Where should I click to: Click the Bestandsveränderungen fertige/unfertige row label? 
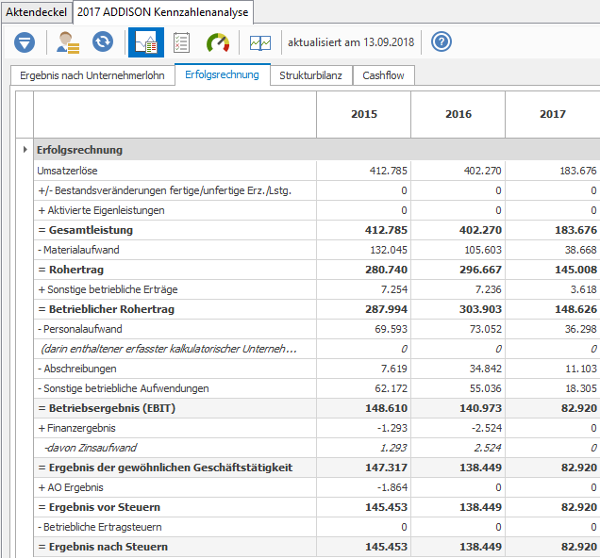[x=165, y=191]
